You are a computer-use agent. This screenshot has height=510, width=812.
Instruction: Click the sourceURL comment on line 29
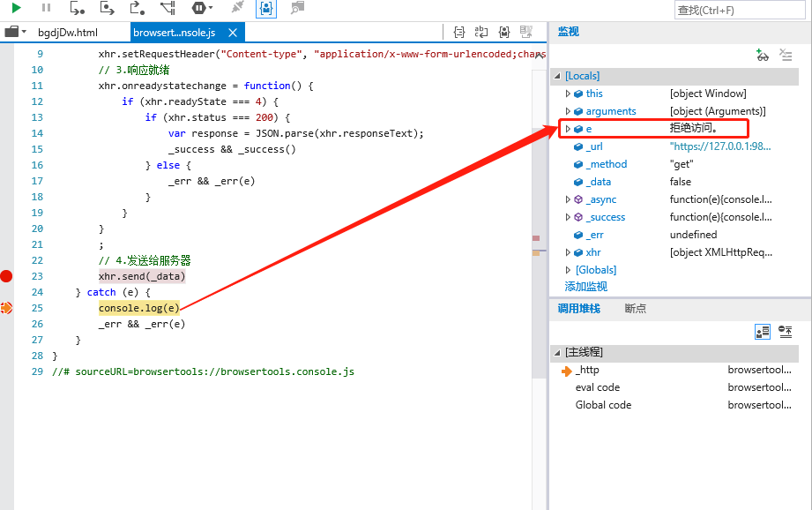click(203, 371)
